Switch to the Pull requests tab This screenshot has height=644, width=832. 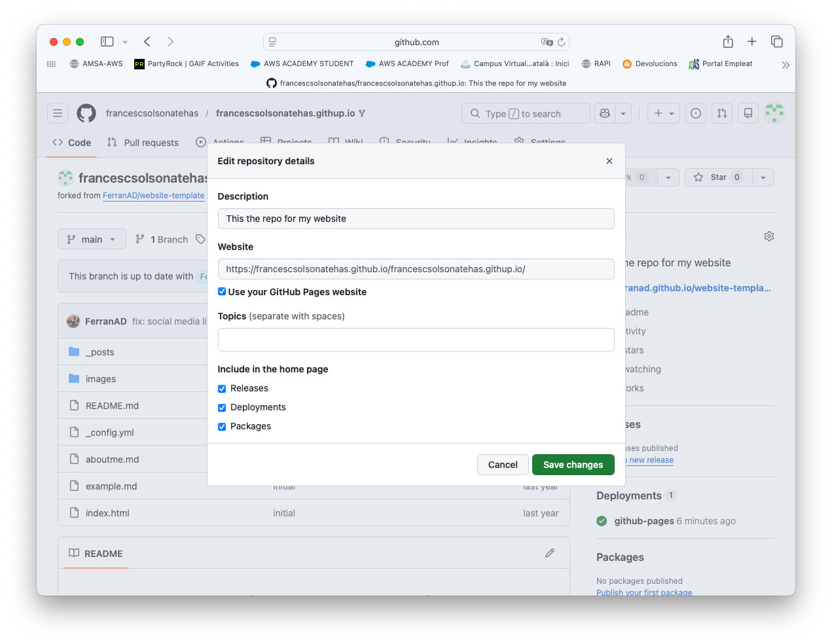click(x=143, y=143)
